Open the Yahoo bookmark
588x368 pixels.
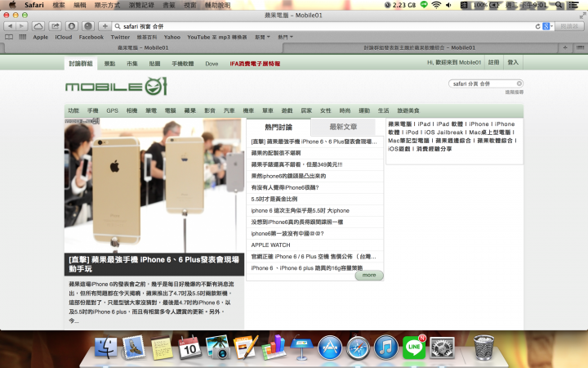[172, 37]
